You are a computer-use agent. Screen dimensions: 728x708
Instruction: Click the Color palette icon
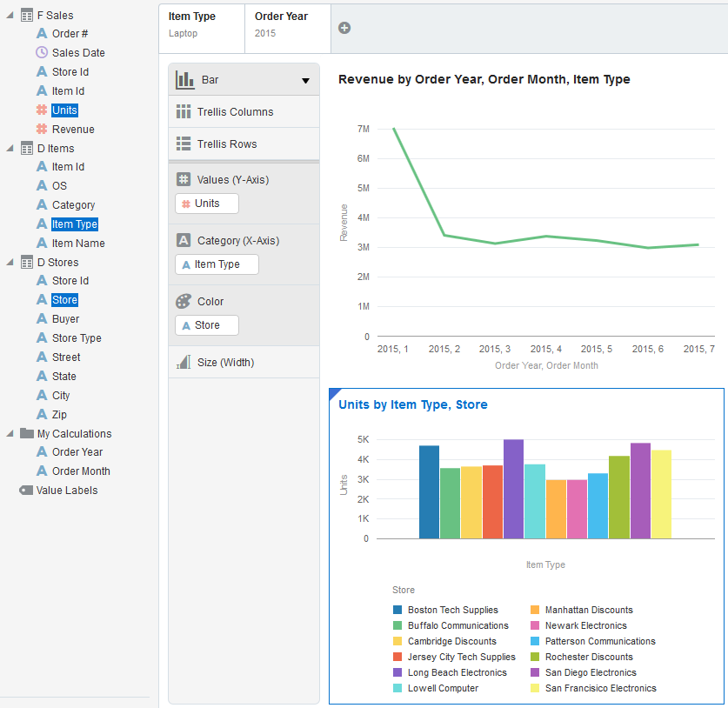[184, 301]
